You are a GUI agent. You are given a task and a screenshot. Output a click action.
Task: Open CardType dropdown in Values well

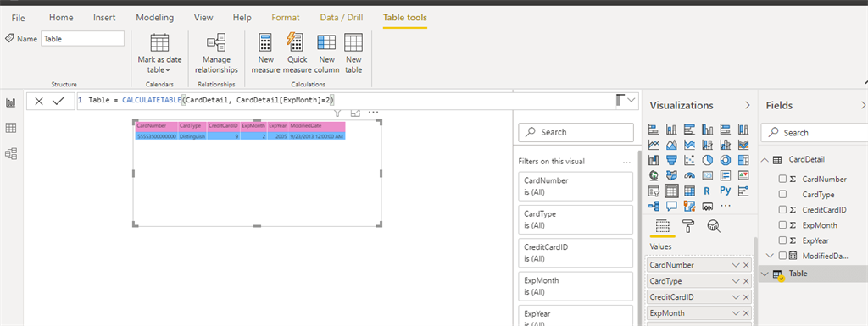point(736,280)
